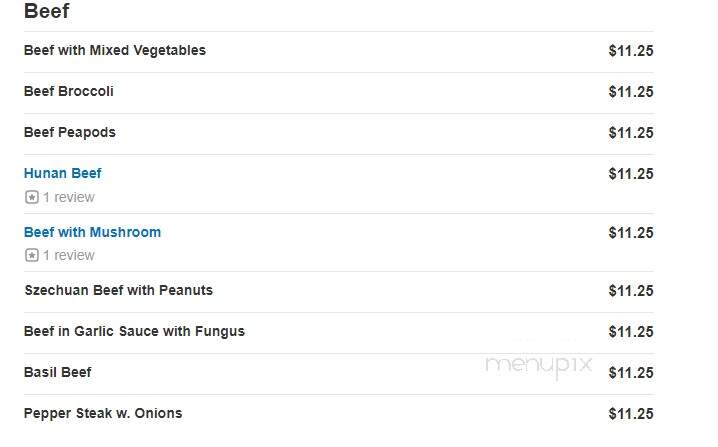Select Szechuan Beef with Peanuts item
This screenshot has width=718, height=447.
[x=119, y=290]
